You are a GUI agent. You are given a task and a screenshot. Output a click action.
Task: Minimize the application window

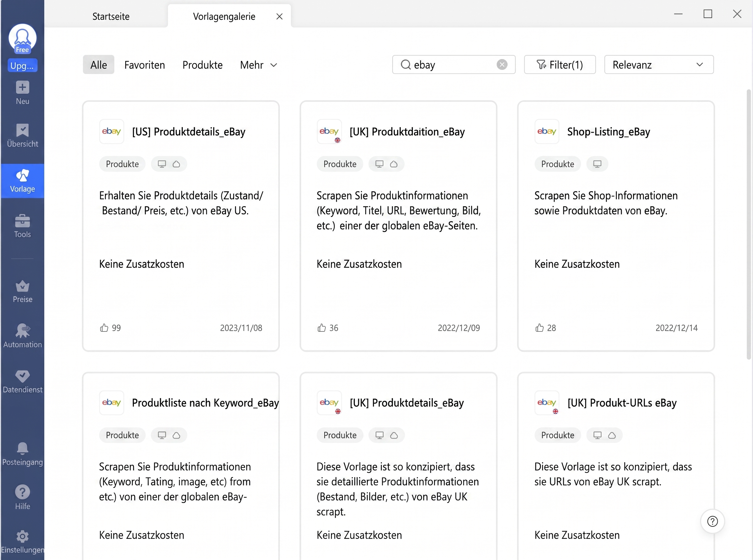tap(678, 14)
